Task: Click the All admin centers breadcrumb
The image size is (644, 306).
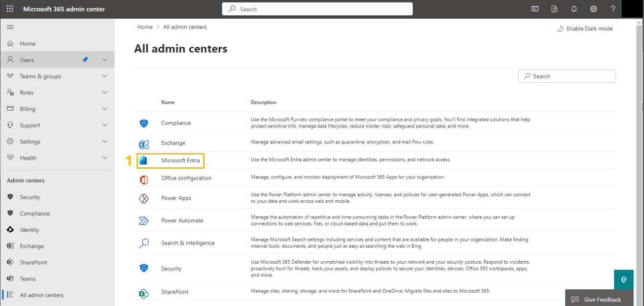Action: [x=185, y=27]
